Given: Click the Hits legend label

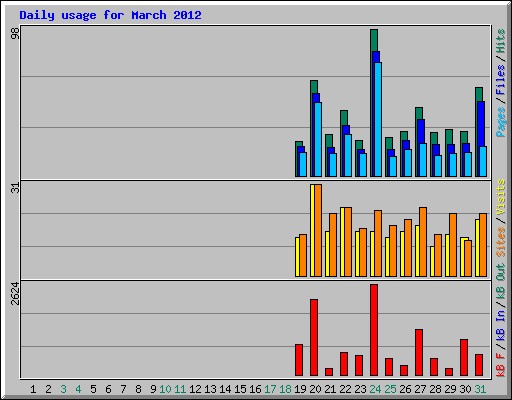Looking at the screenshot, I should [500, 41].
